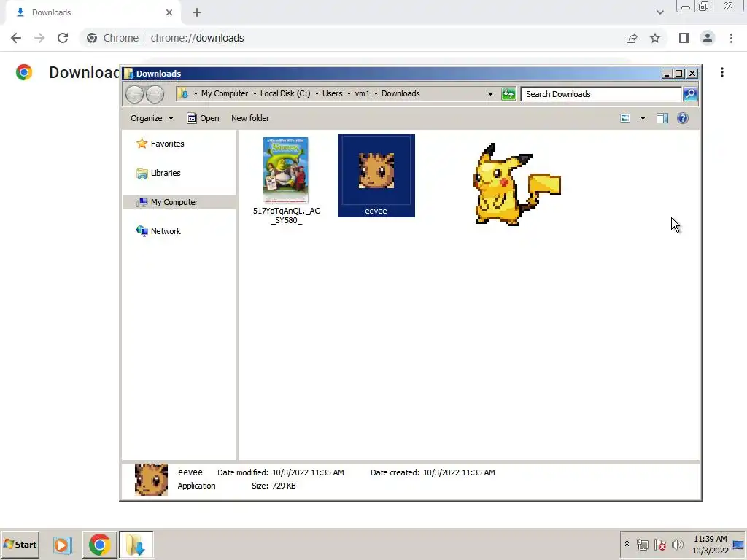Screen dimensions: 747x560
Task: Select My Computer in the navigation pane
Action: click(179, 202)
